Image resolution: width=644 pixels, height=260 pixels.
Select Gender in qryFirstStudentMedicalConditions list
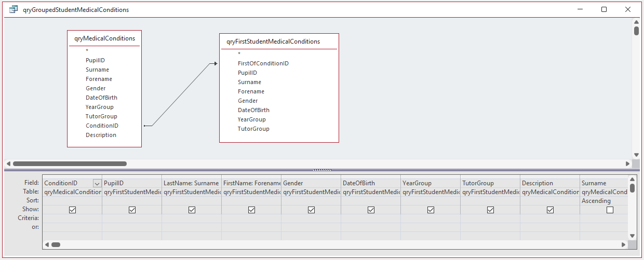pyautogui.click(x=248, y=101)
